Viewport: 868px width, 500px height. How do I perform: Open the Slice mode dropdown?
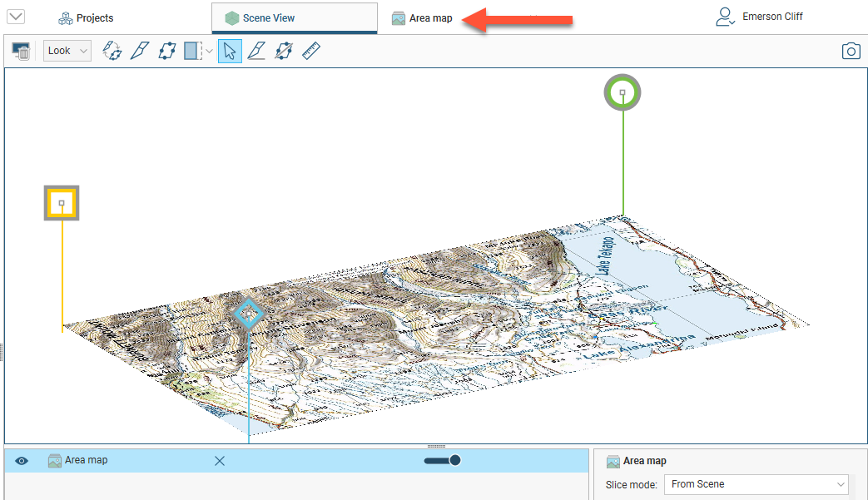pyautogui.click(x=756, y=484)
